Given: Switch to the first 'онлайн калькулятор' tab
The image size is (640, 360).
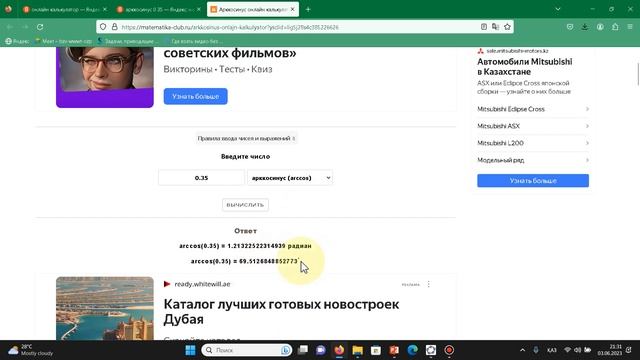Looking at the screenshot, I should click(62, 9).
